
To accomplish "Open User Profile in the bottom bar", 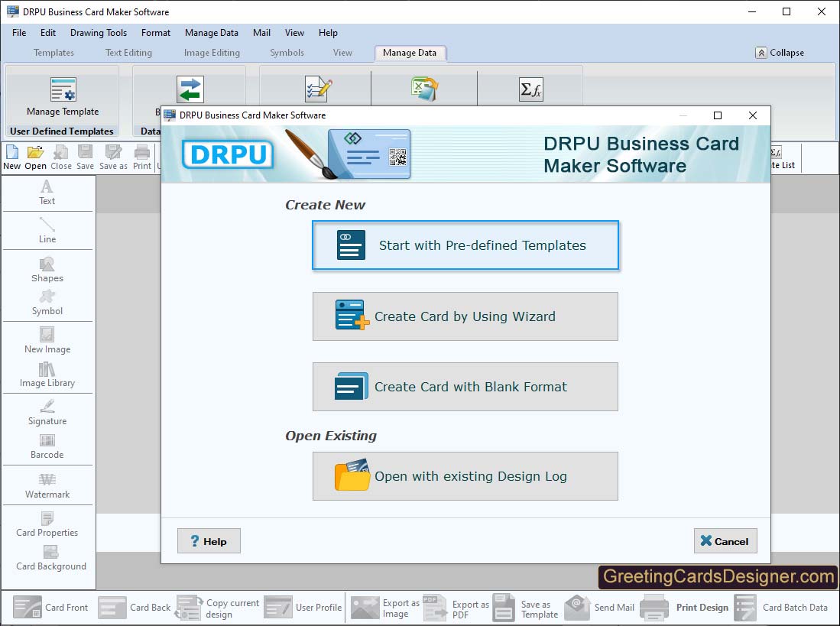I will pos(303,607).
